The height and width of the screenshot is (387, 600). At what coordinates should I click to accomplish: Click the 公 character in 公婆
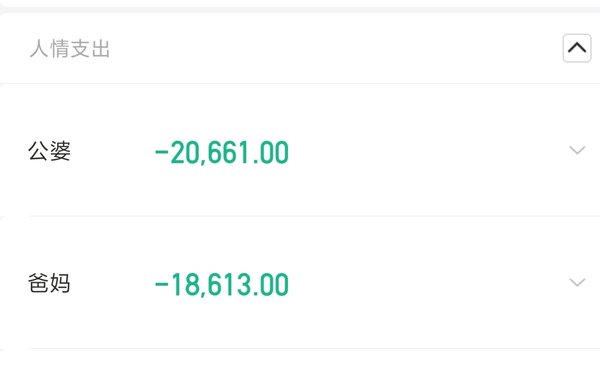pyautogui.click(x=39, y=151)
